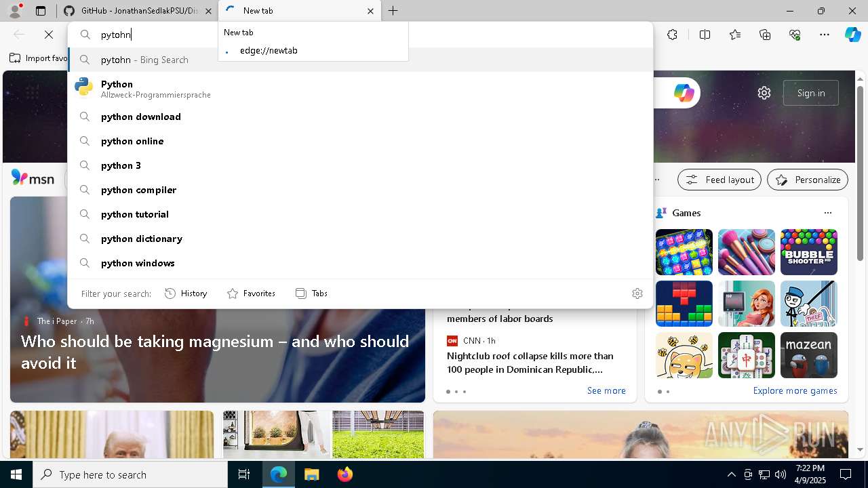Choose the python 3 suggestion
The image size is (868, 488).
tap(360, 165)
